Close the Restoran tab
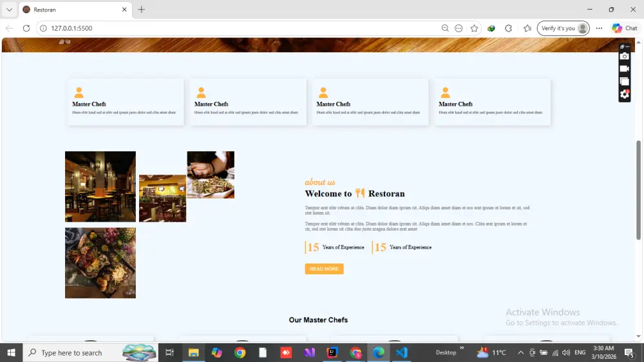The width and height of the screenshot is (644, 362). [x=124, y=10]
